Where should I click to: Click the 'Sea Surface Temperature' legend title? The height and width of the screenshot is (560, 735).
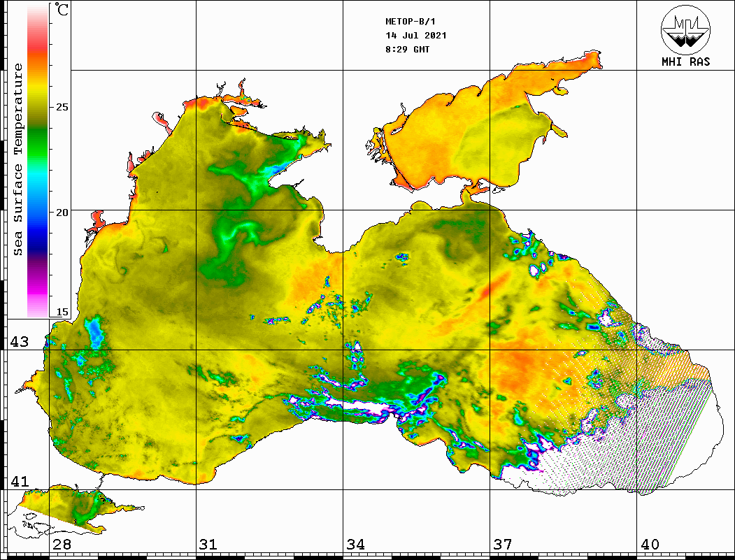[x=17, y=160]
